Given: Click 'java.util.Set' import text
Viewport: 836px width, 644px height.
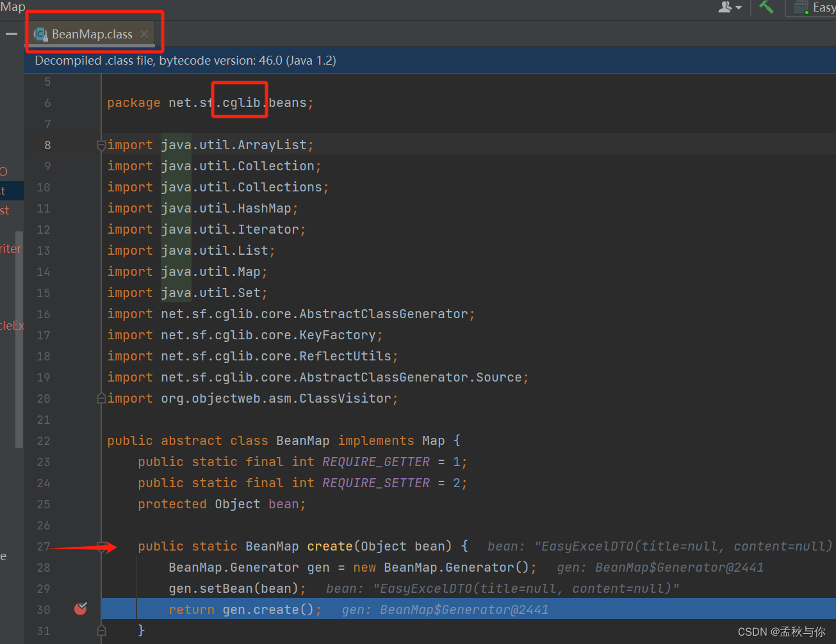Looking at the screenshot, I should click(211, 293).
